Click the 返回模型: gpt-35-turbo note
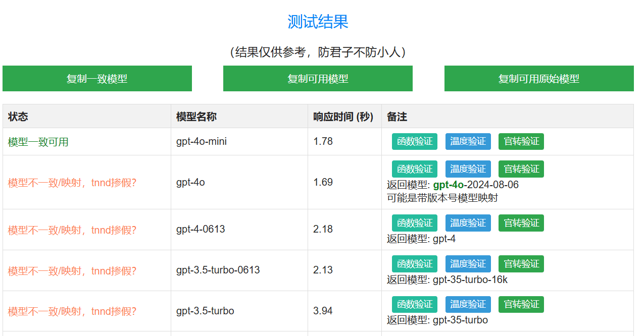Viewport: 644px width, 336px height. 437,320
